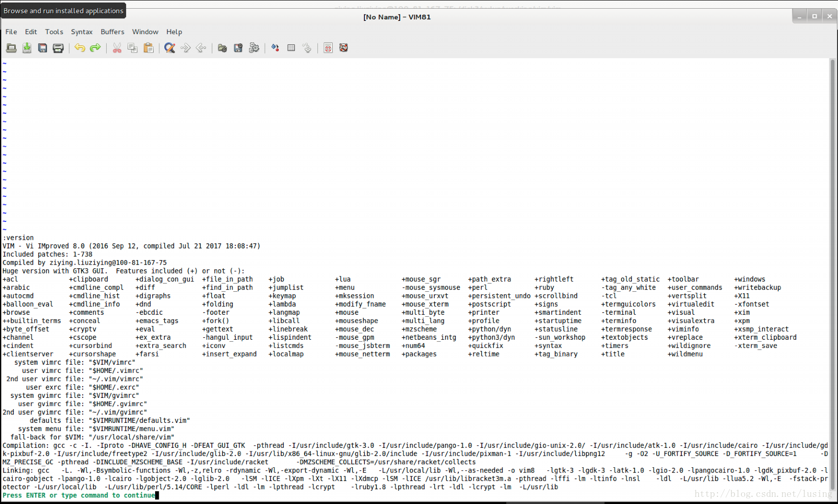This screenshot has width=838, height=504.
Task: Open the File menu
Action: (x=11, y=32)
